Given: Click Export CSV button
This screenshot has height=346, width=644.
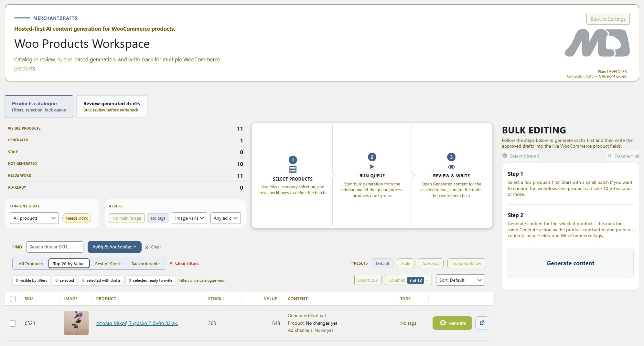Looking at the screenshot, I should click(x=368, y=280).
